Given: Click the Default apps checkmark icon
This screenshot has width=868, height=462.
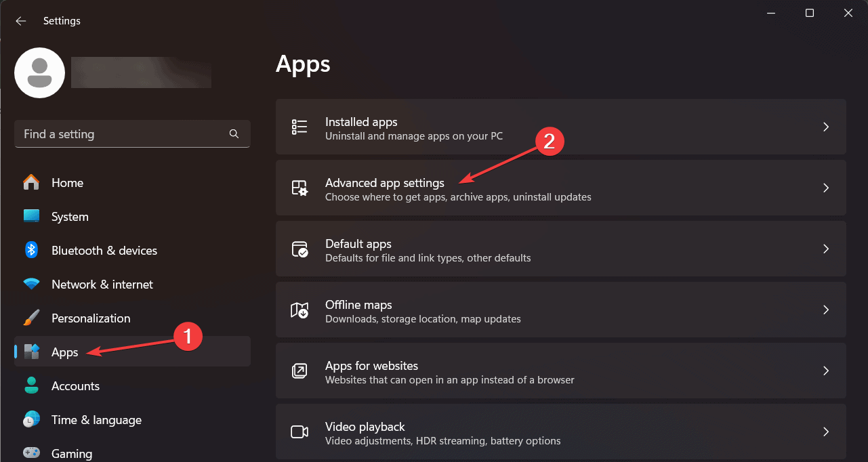Looking at the screenshot, I should pyautogui.click(x=299, y=249).
